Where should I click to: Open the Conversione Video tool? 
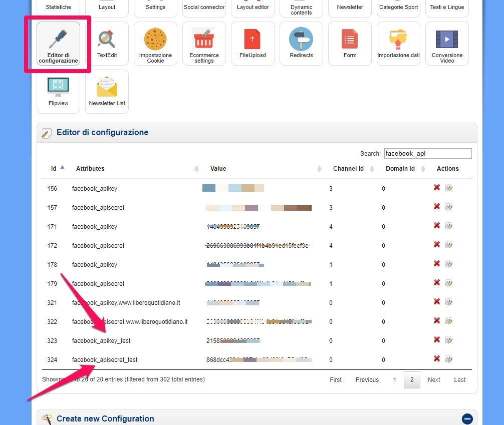coord(447,44)
